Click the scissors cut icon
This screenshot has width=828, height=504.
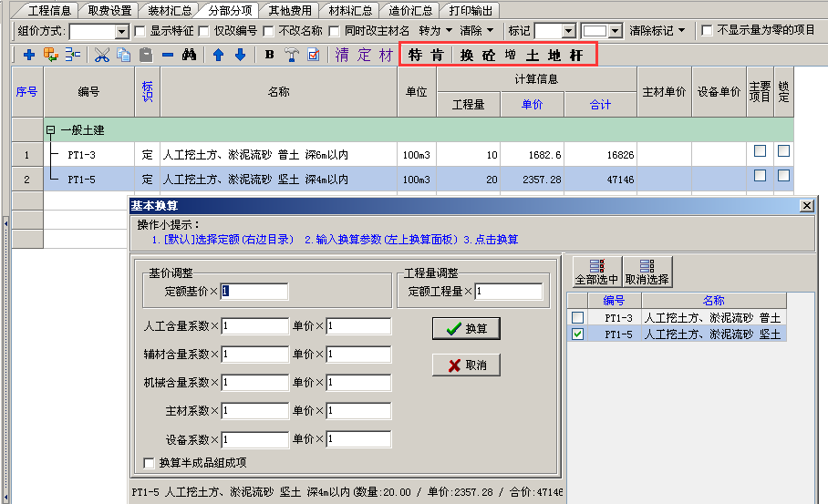point(102,55)
